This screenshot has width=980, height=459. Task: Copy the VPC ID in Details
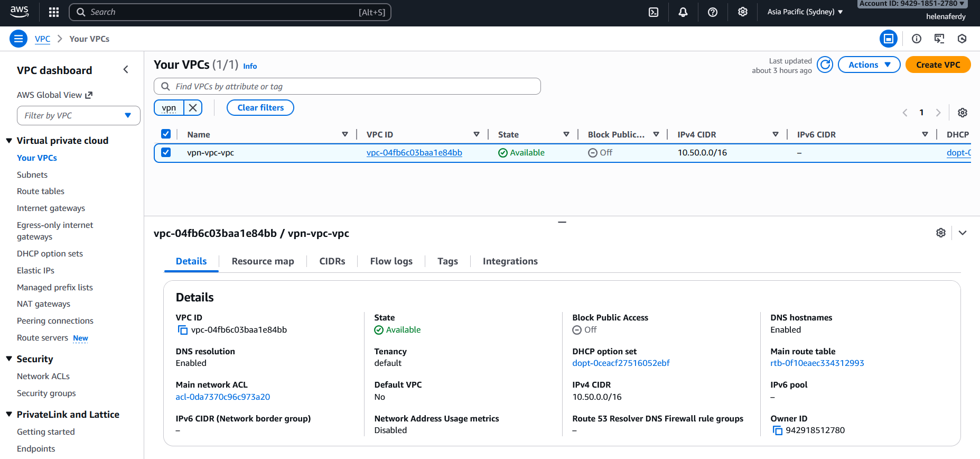[x=183, y=330]
